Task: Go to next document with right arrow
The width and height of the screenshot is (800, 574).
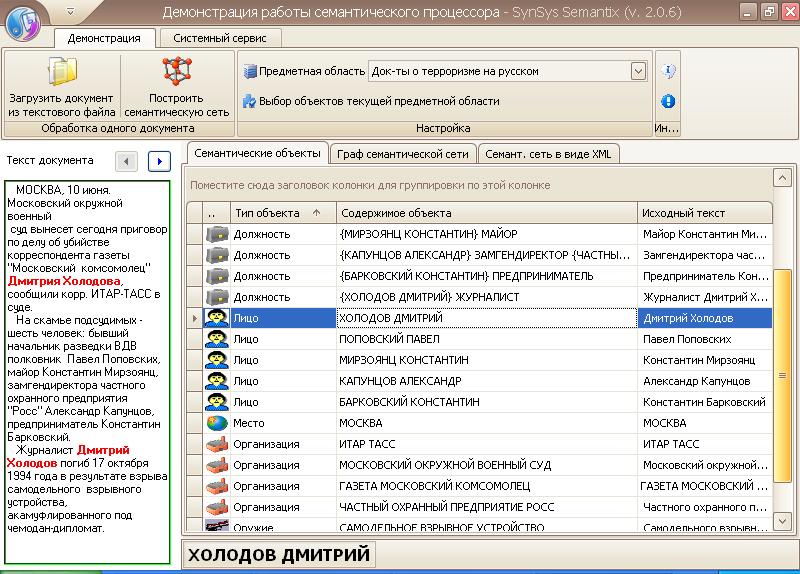Action: coord(159,162)
